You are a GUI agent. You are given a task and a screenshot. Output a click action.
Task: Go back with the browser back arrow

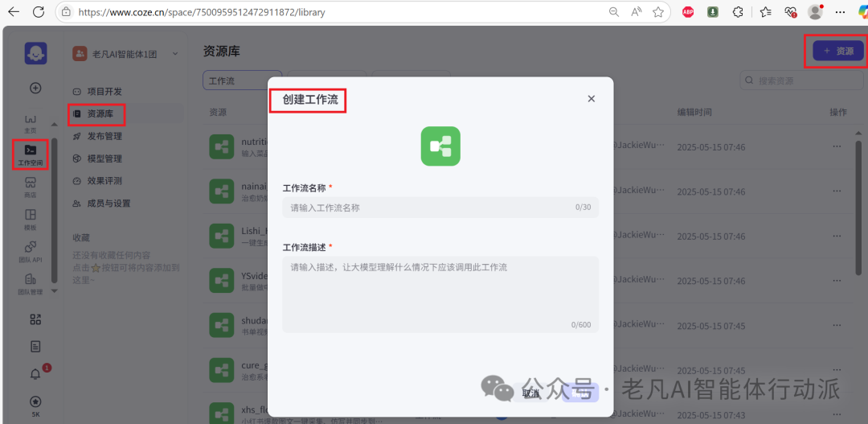pyautogui.click(x=14, y=11)
